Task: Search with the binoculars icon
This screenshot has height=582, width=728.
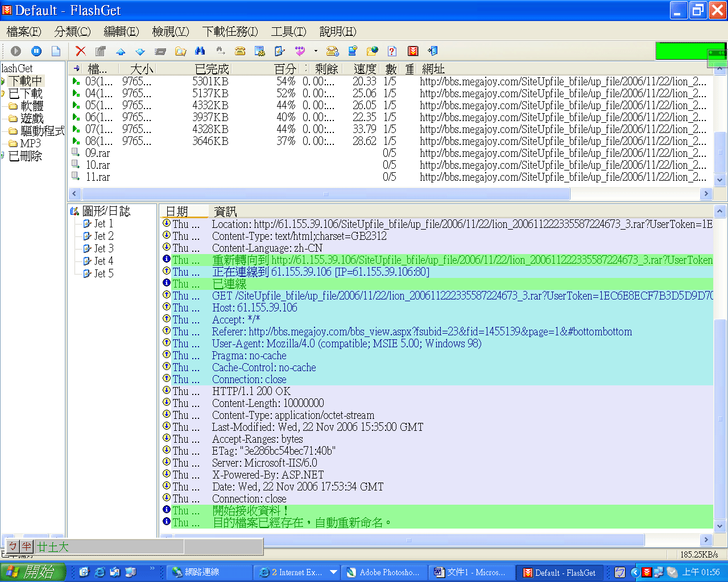Action: click(x=200, y=51)
